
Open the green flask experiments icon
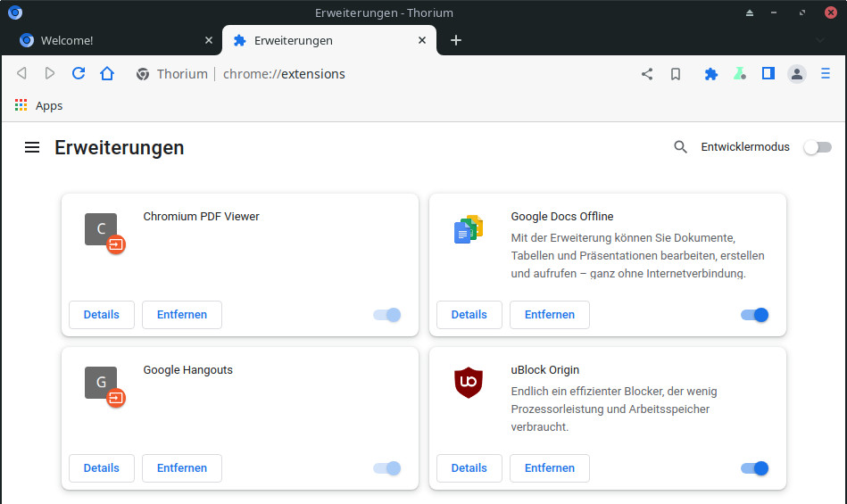pyautogui.click(x=740, y=74)
